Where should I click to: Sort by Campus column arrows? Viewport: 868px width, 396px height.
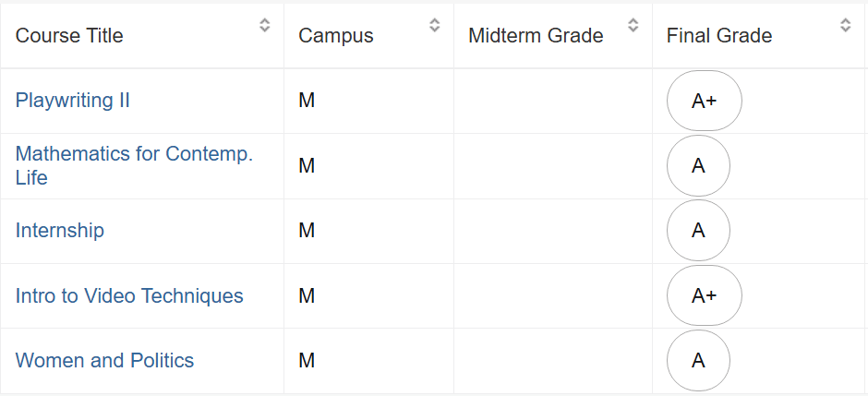pos(435,25)
